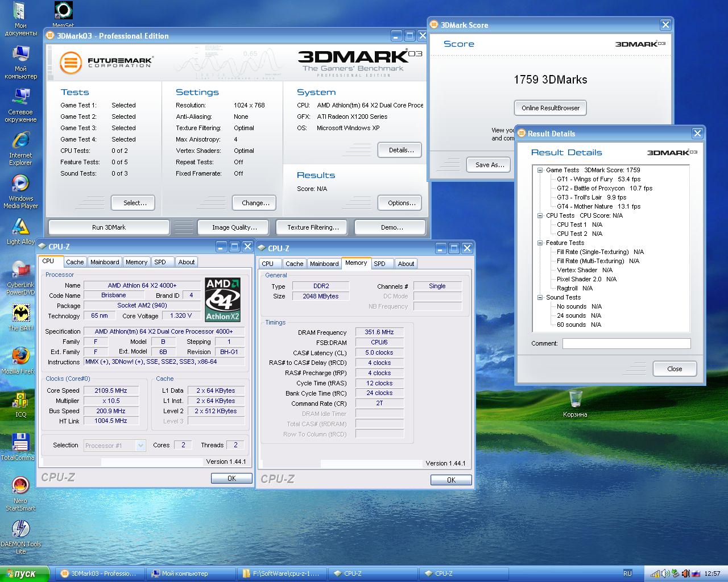Open Network Neighborhood desktop icon
Screen dimensions: 728x582
pyautogui.click(x=20, y=105)
